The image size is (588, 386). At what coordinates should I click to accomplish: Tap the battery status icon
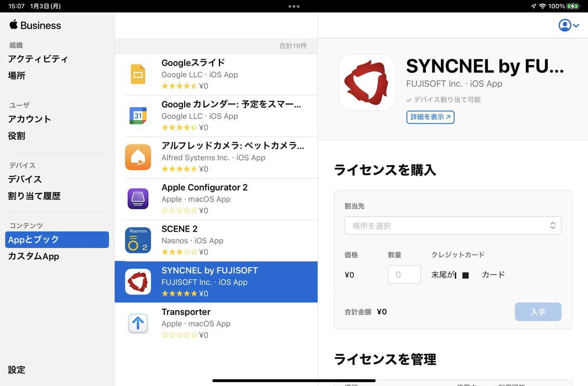(x=573, y=6)
